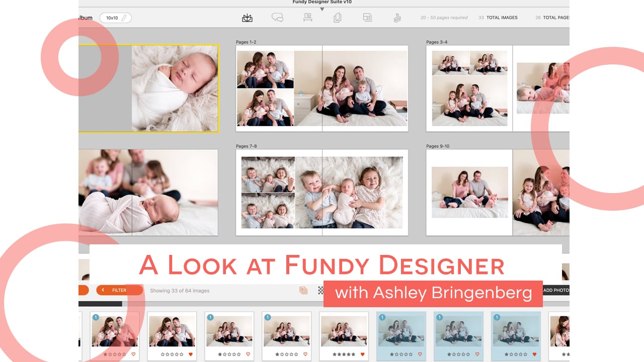Collapse the top toolbar triangle arrow

322,9
